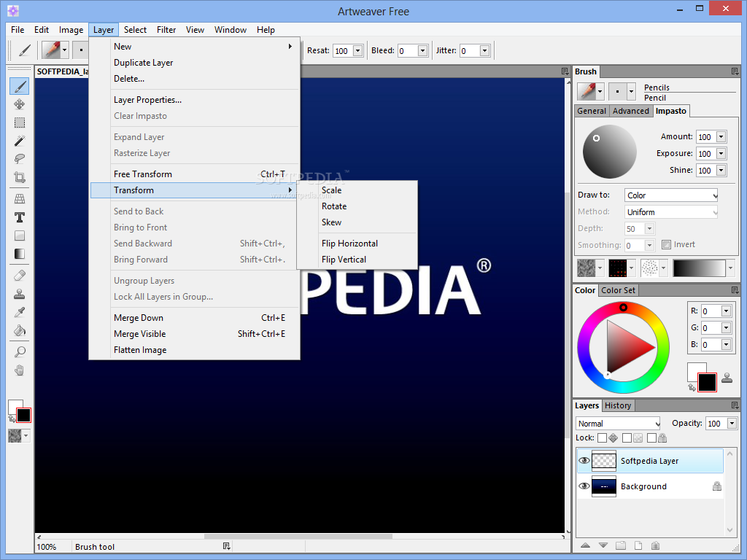
Task: Tick the Invert checkbox
Action: pyautogui.click(x=666, y=245)
